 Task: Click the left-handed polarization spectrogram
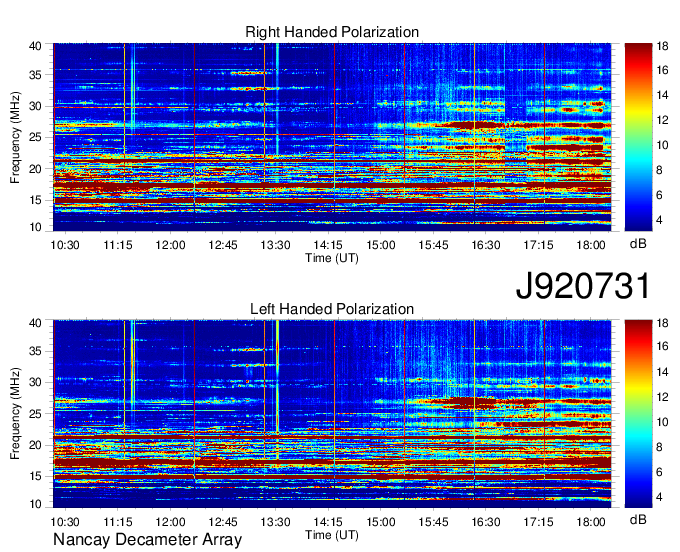332,413
